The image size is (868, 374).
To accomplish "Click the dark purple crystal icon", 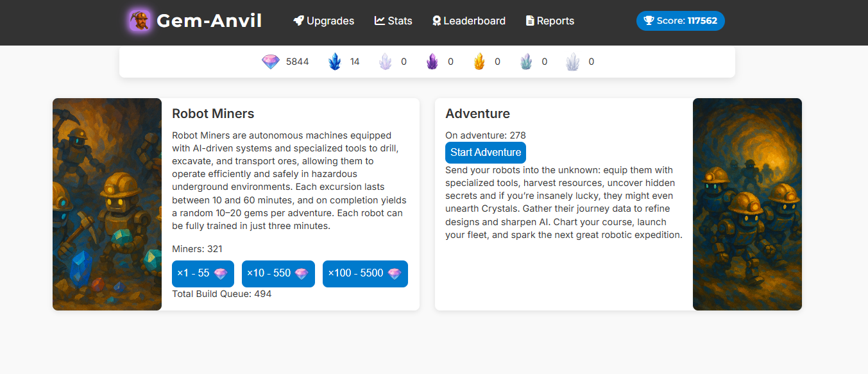I will pyautogui.click(x=433, y=62).
